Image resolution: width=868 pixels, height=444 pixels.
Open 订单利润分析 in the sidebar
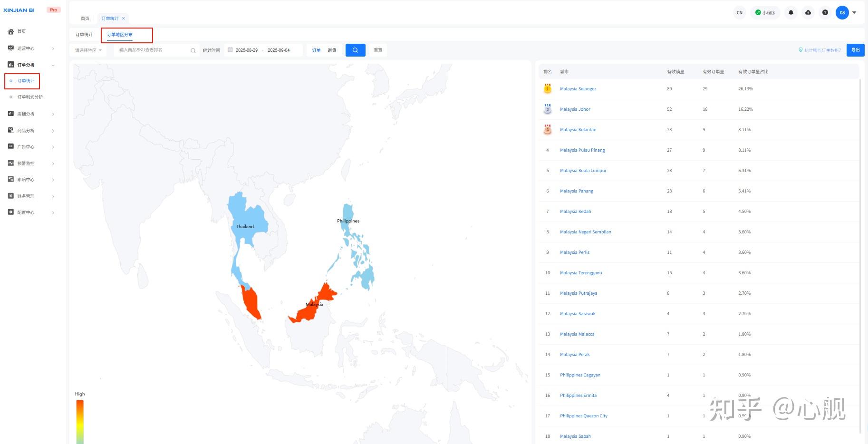point(30,97)
